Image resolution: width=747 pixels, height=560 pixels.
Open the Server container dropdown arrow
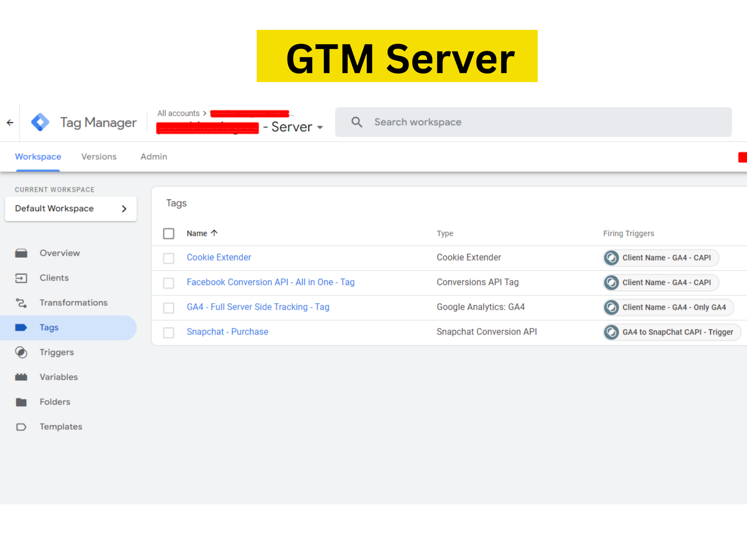(320, 127)
